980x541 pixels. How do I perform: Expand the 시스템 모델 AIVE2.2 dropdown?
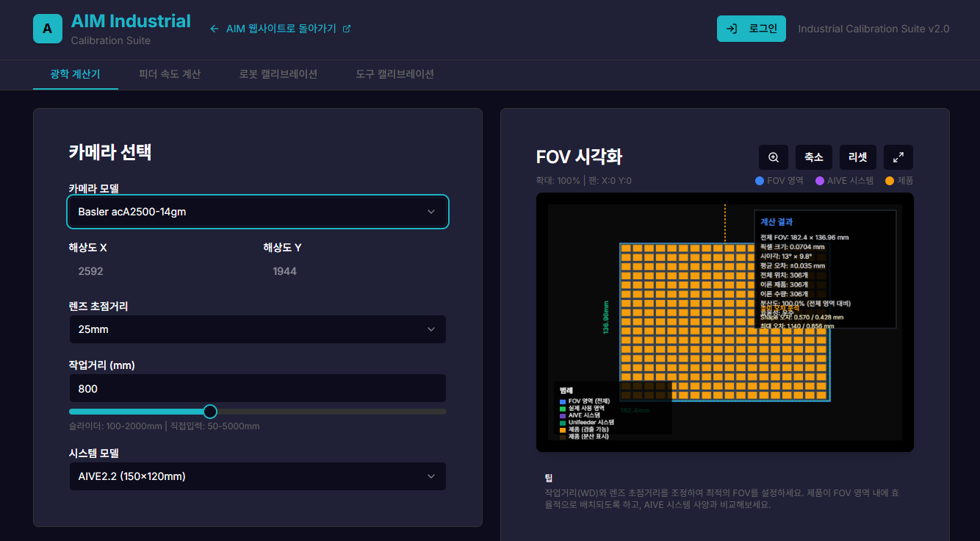coord(257,476)
